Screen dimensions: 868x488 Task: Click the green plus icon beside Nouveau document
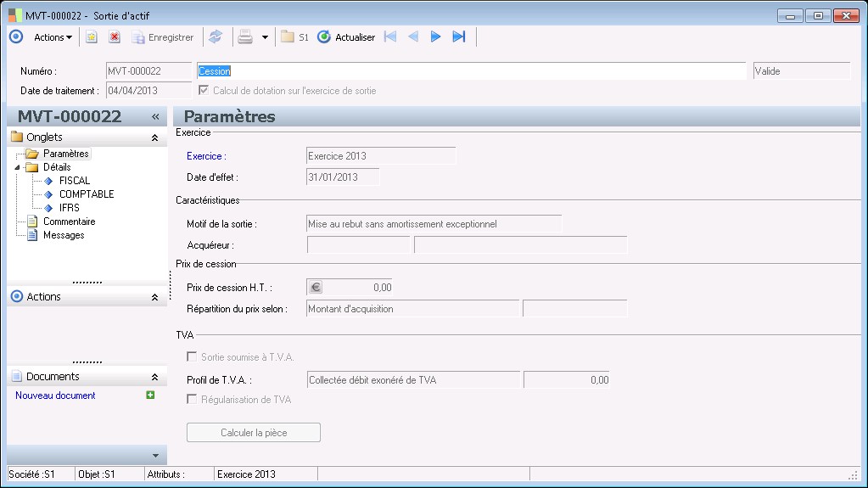[x=150, y=395]
